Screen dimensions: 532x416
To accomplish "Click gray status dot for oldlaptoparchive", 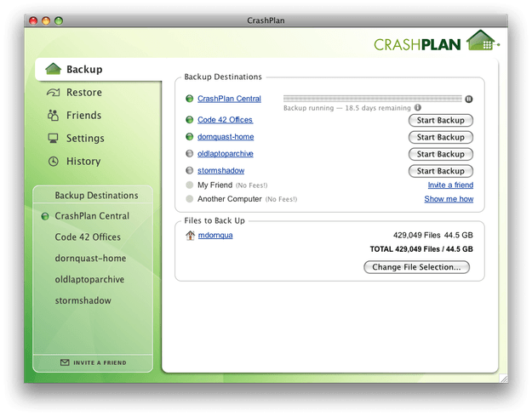I will (189, 154).
